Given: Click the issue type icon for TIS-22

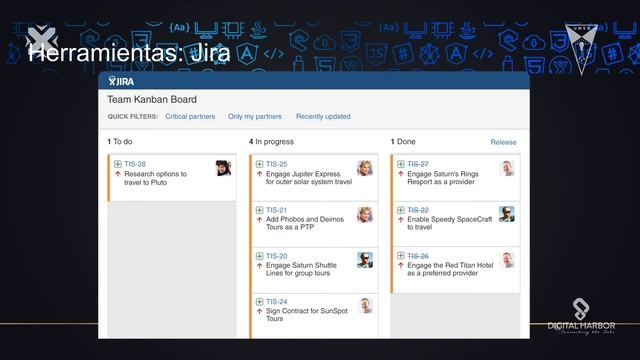Looking at the screenshot, I should click(401, 210).
